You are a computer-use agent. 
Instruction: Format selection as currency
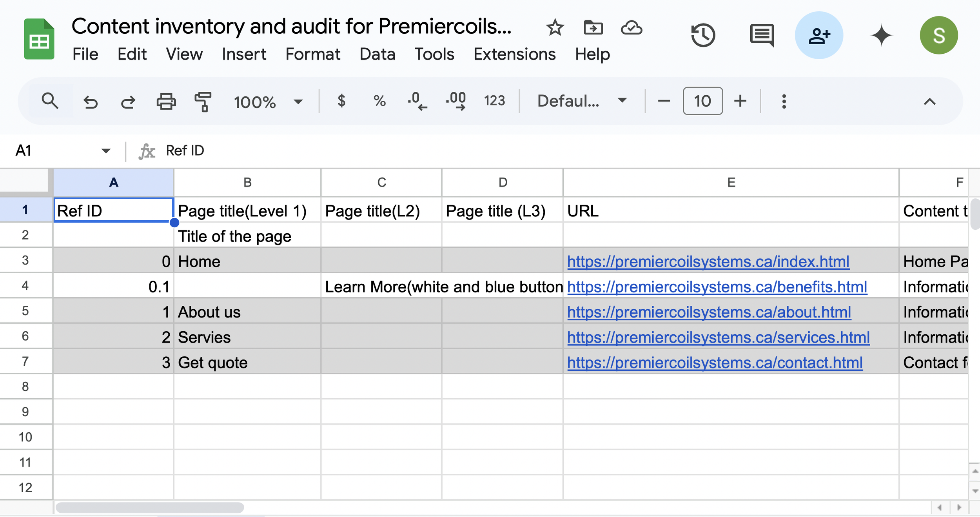tap(341, 101)
